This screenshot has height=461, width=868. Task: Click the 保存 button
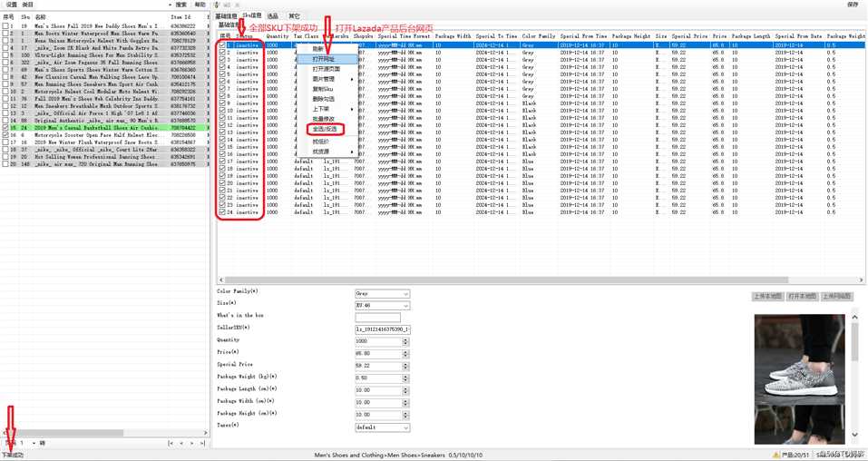coord(853,5)
